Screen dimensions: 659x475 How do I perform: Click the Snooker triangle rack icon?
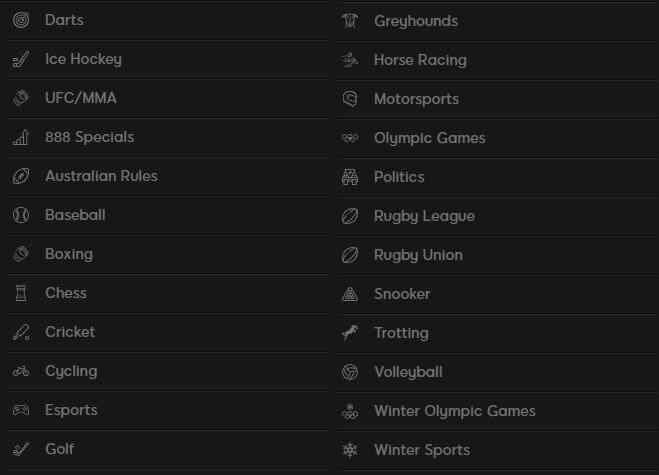click(x=350, y=294)
